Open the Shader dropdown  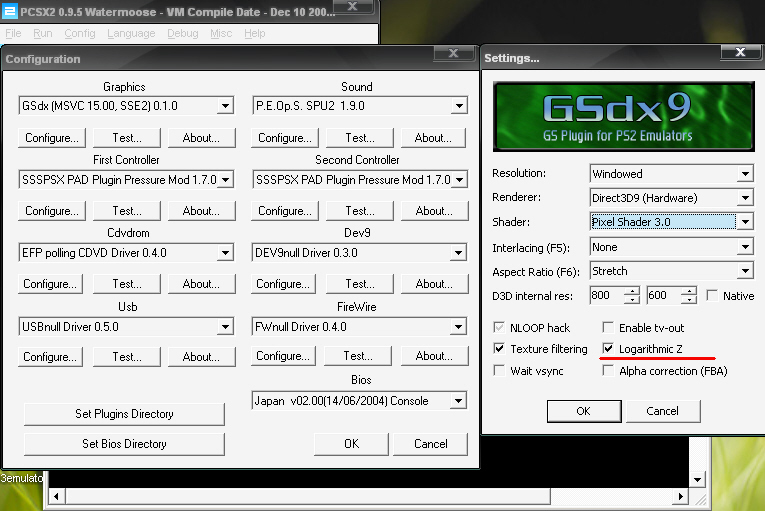click(x=745, y=222)
